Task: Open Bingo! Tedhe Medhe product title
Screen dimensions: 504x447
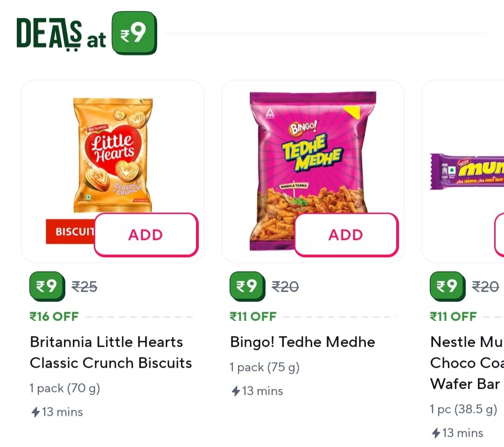Action: pos(302,342)
